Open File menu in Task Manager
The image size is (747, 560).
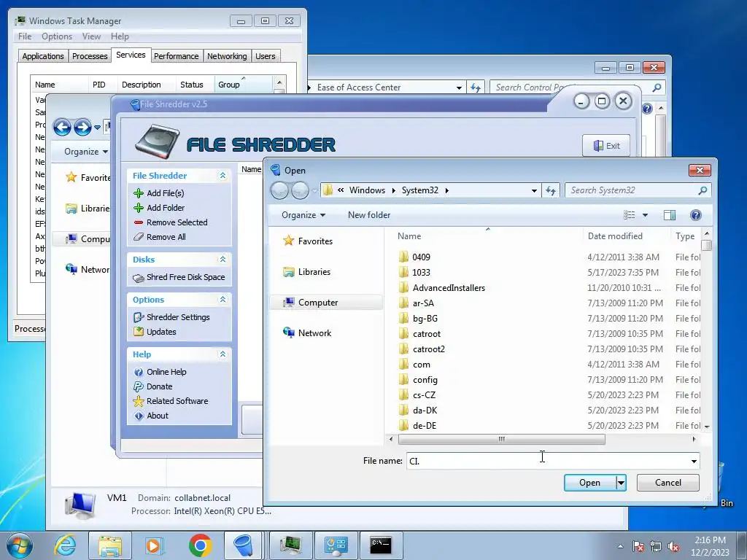pos(25,36)
